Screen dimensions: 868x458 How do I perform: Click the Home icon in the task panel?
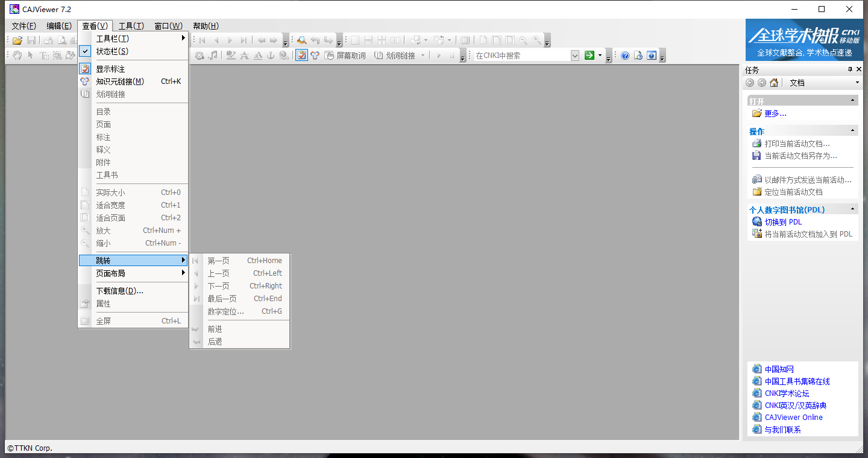(774, 82)
